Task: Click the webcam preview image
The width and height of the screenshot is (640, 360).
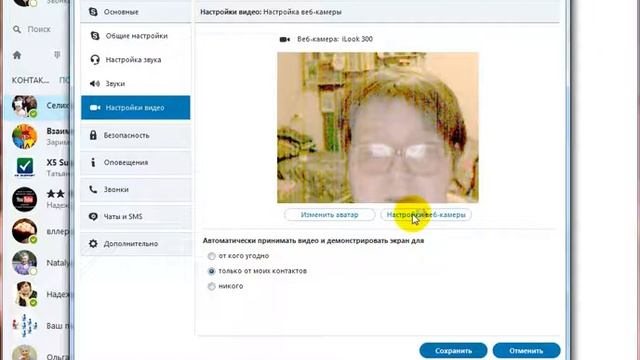Action: (378, 127)
